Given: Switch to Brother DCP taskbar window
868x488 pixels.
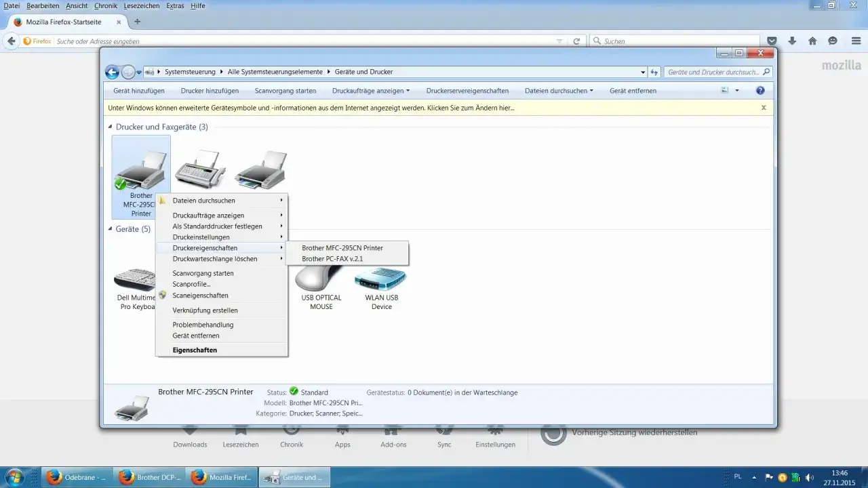Looking at the screenshot, I should pyautogui.click(x=149, y=477).
